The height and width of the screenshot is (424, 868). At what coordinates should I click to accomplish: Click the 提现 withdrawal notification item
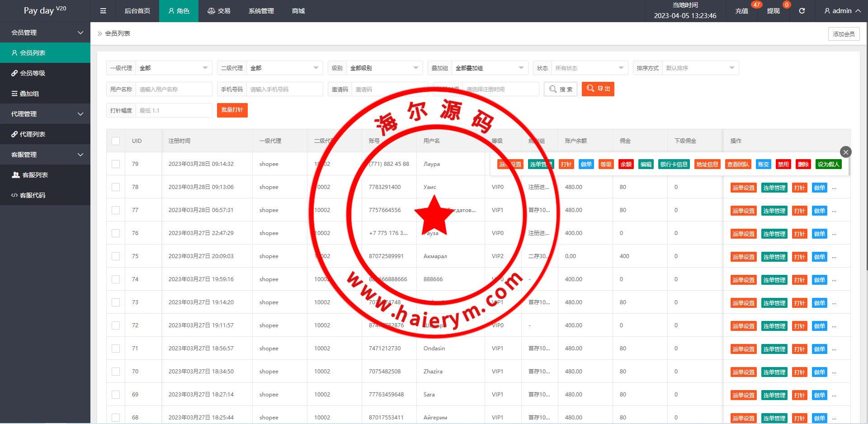coord(773,11)
